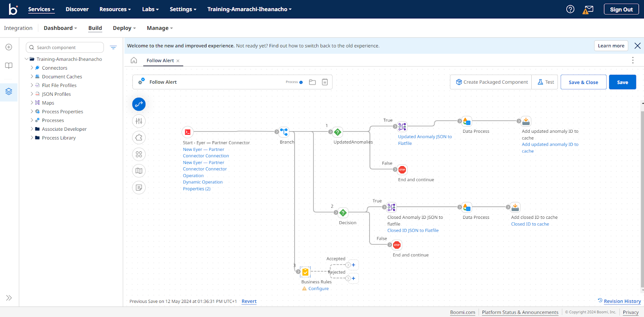Click the Process info indicator dot
The height and width of the screenshot is (317, 644).
point(301,82)
